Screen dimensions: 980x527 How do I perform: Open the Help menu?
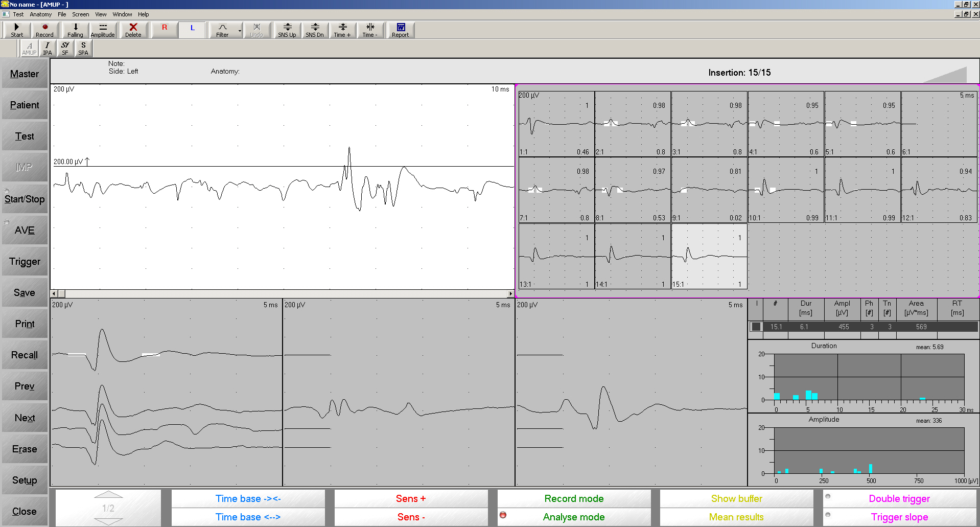[144, 14]
